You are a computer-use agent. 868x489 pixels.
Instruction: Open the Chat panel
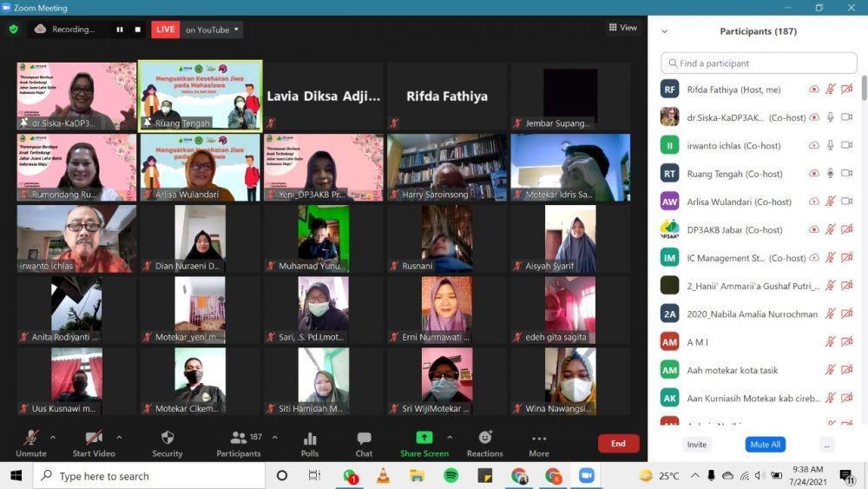[x=364, y=444]
